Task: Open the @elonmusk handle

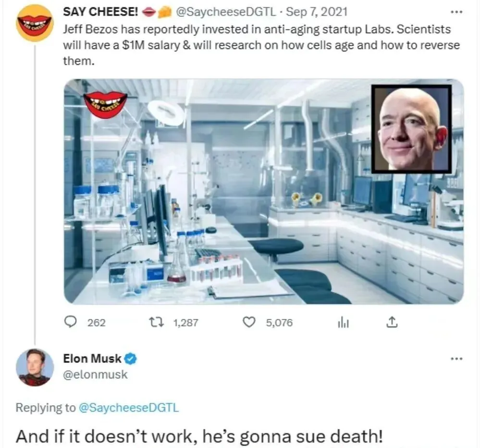Action: coord(96,375)
